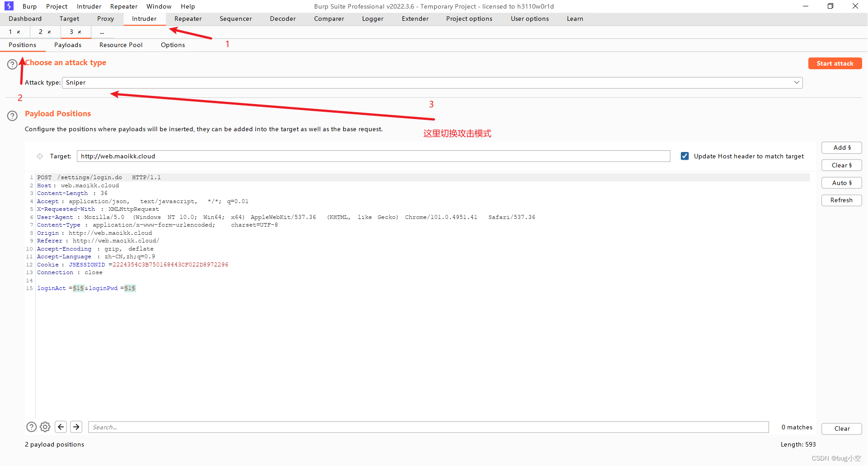Click the User-Agent header line
This screenshot has height=466, width=868.
(286, 218)
